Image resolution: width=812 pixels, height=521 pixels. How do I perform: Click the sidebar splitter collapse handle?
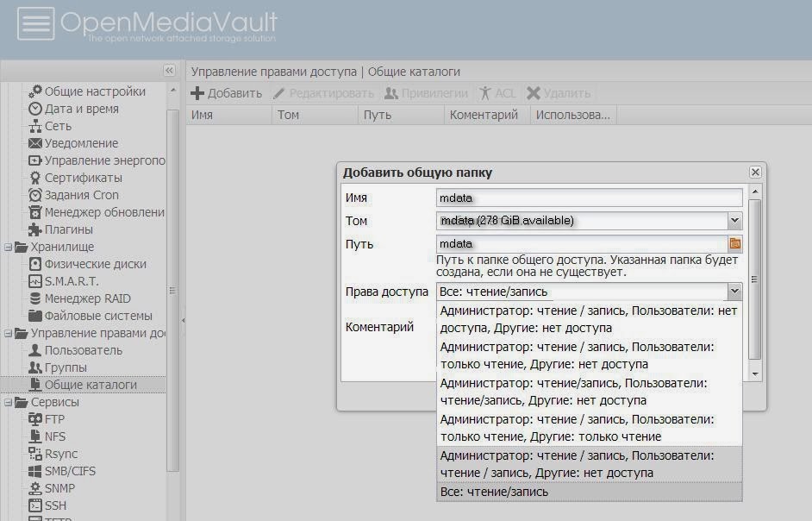tap(183, 320)
